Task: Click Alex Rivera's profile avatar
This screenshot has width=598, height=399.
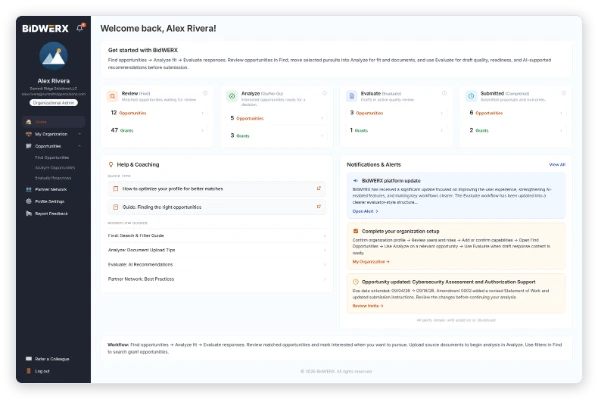Action: pyautogui.click(x=53, y=56)
